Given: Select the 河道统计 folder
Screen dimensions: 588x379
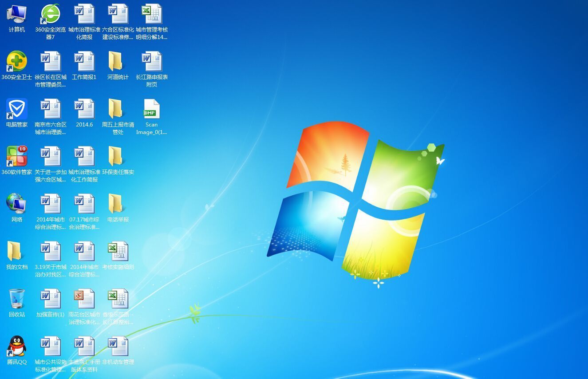Looking at the screenshot, I should pyautogui.click(x=117, y=62).
